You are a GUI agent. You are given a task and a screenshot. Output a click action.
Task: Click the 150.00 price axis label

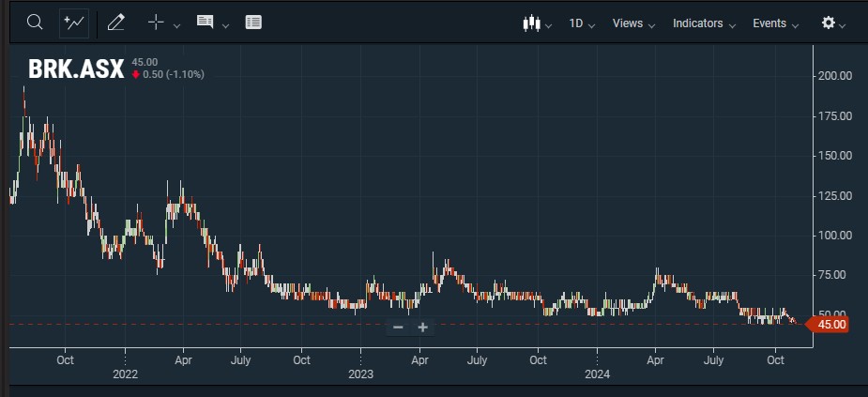click(835, 156)
